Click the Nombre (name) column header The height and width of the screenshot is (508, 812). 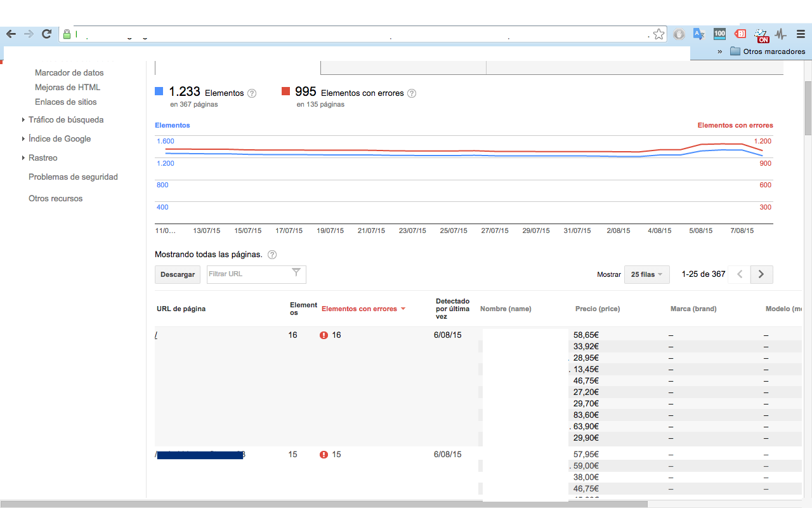pyautogui.click(x=506, y=309)
